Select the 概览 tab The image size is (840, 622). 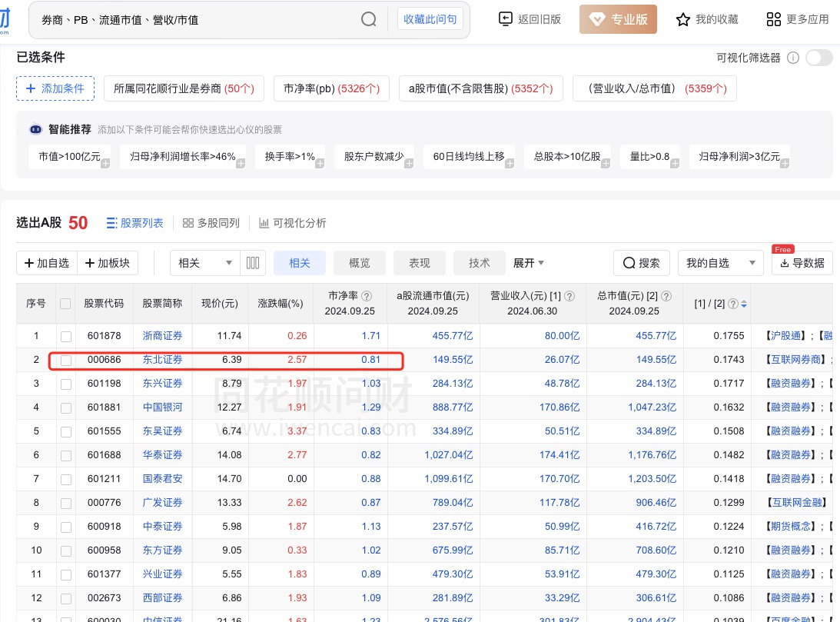coord(360,263)
